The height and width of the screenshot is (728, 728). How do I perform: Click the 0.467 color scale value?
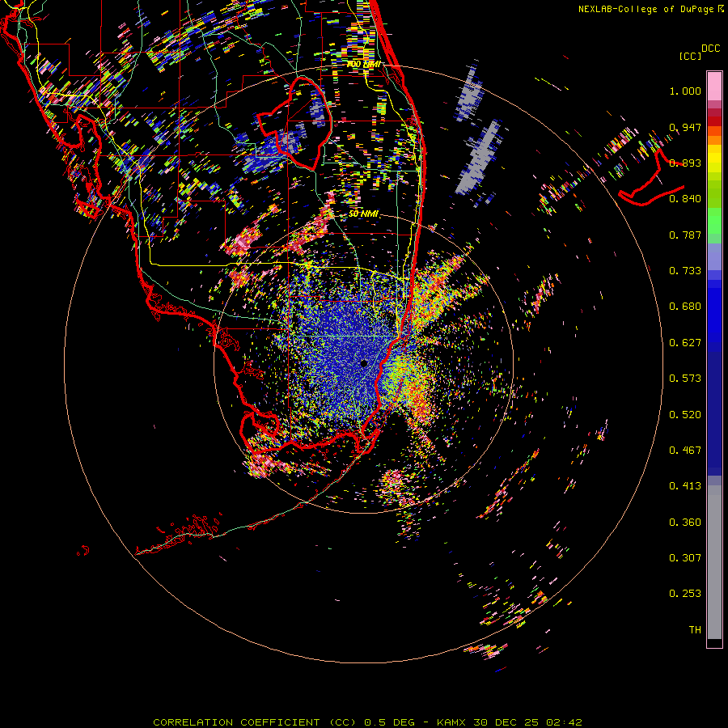click(x=685, y=451)
